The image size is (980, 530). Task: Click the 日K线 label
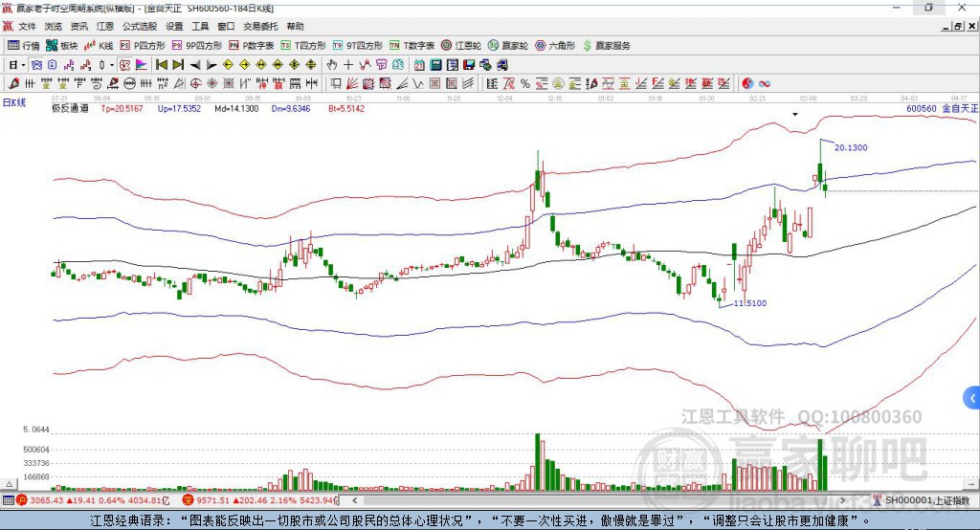pos(13,103)
